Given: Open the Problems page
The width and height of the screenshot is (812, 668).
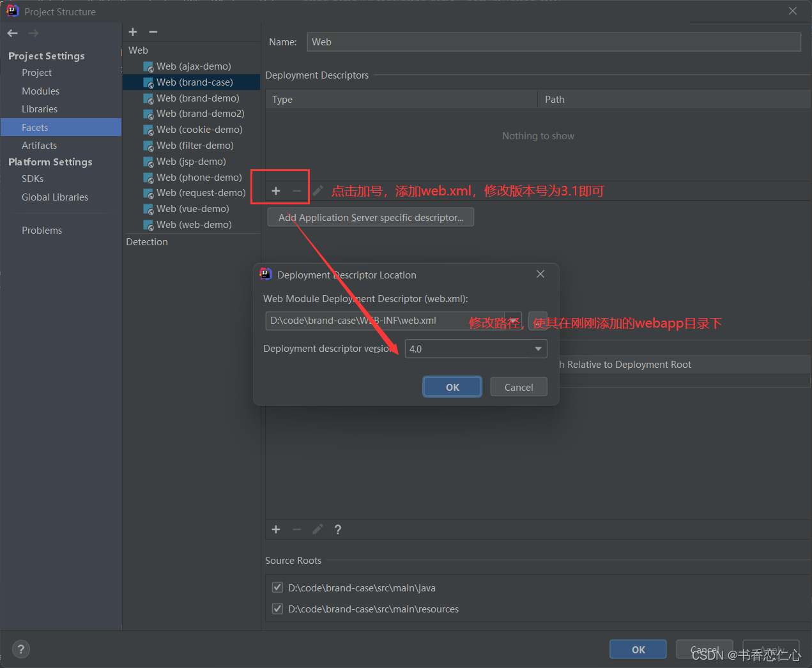Looking at the screenshot, I should coord(42,231).
